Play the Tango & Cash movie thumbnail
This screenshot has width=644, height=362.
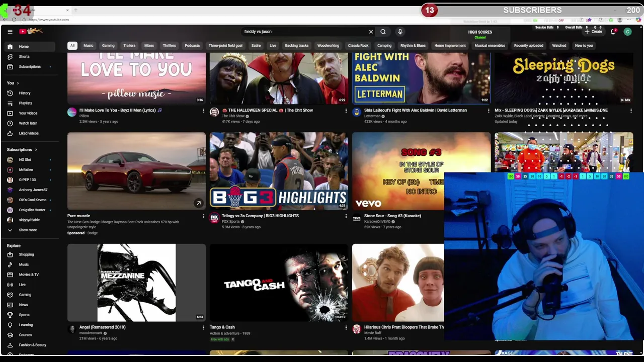[279, 283]
